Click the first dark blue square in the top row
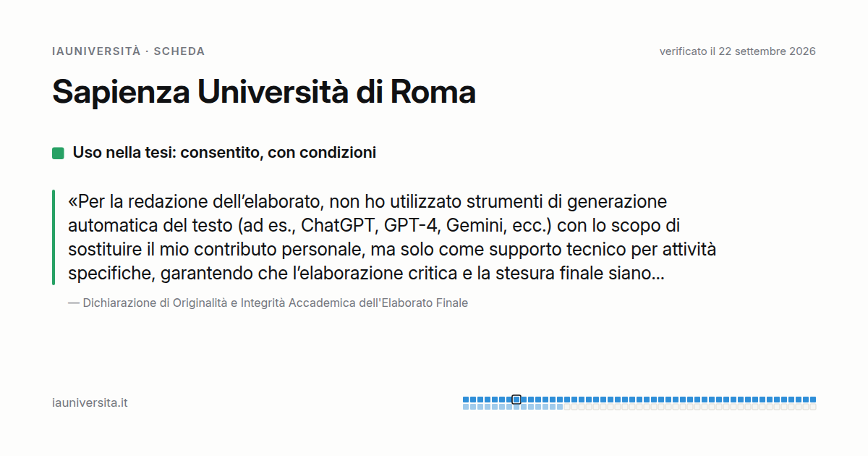This screenshot has height=456, width=868. click(466, 400)
